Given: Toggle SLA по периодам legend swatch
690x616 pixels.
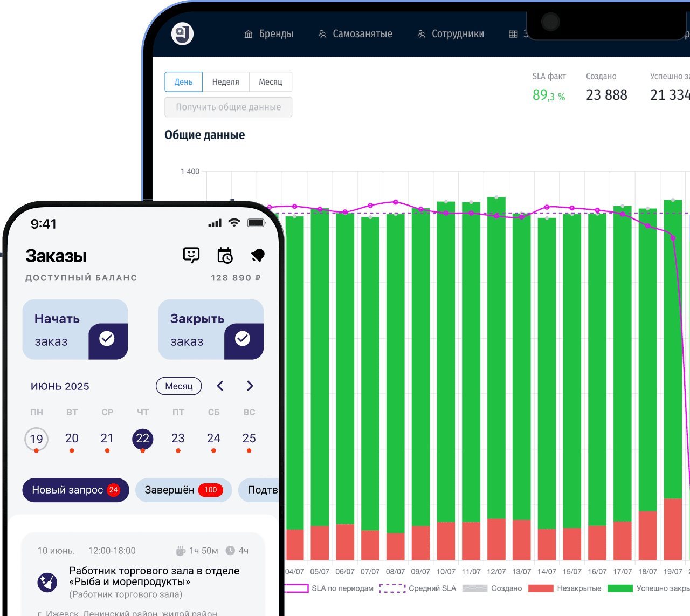Looking at the screenshot, I should point(296,588).
